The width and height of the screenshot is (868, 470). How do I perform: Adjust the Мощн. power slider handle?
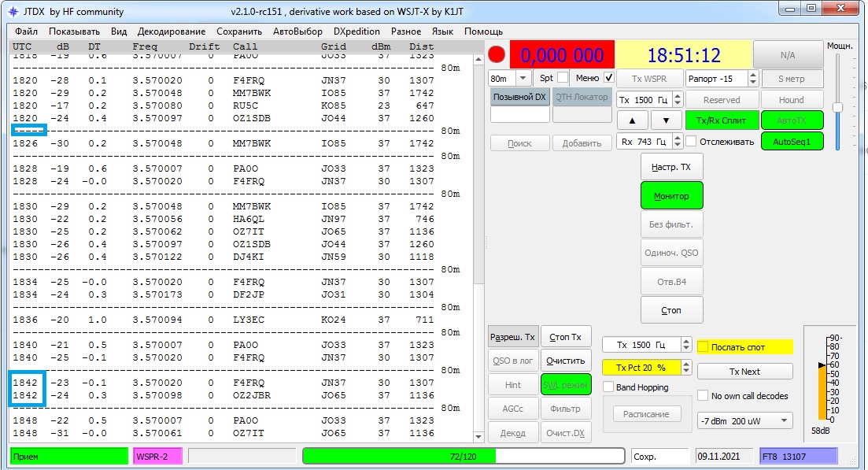point(837,107)
